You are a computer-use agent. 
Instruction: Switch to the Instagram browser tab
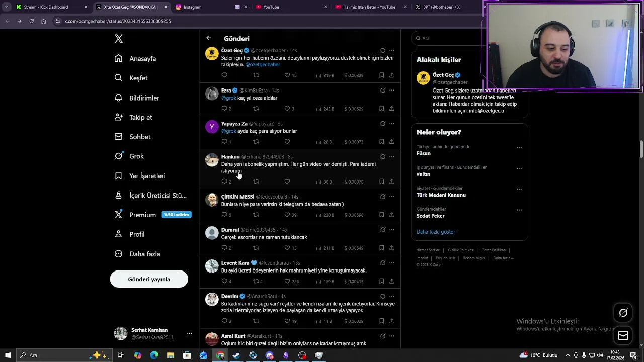pyautogui.click(x=211, y=7)
